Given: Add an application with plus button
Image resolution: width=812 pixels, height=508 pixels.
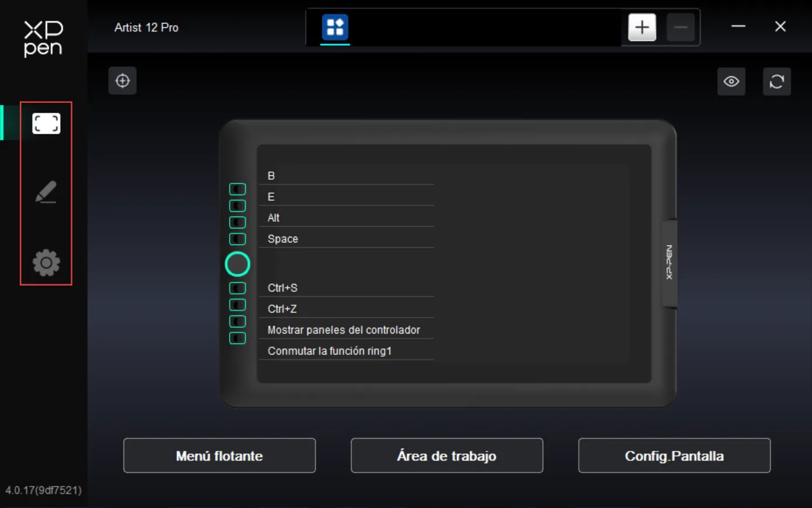Looking at the screenshot, I should 642,27.
